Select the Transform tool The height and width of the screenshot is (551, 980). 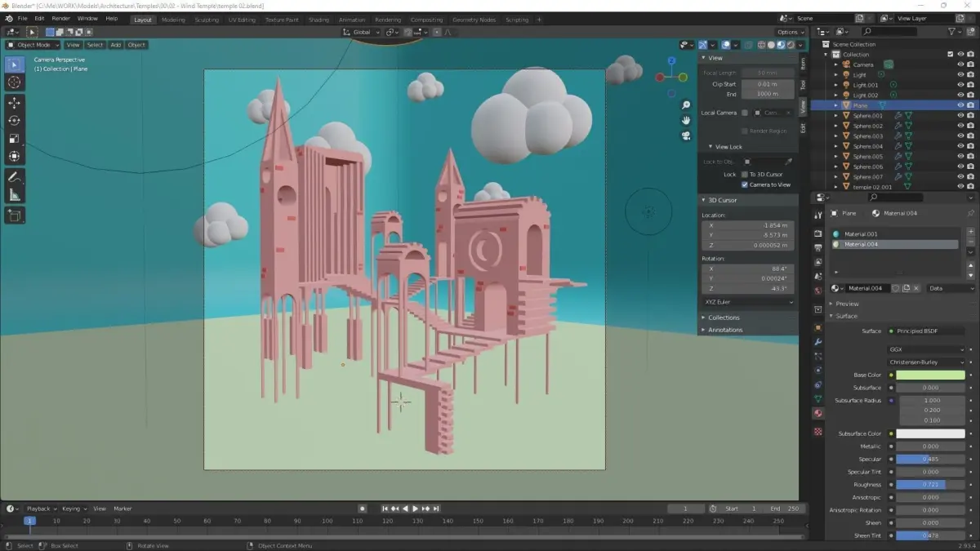tap(15, 156)
